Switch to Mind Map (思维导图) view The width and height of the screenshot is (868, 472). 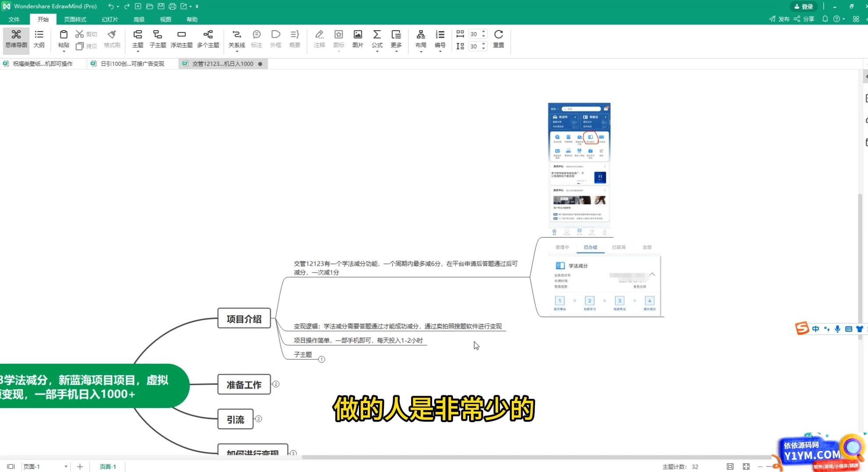point(16,39)
